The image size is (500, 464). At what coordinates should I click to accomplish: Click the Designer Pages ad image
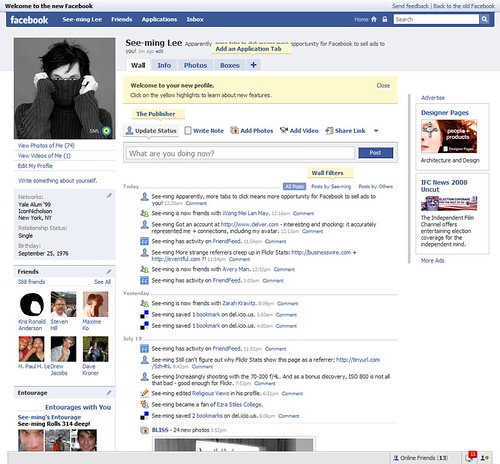[449, 136]
